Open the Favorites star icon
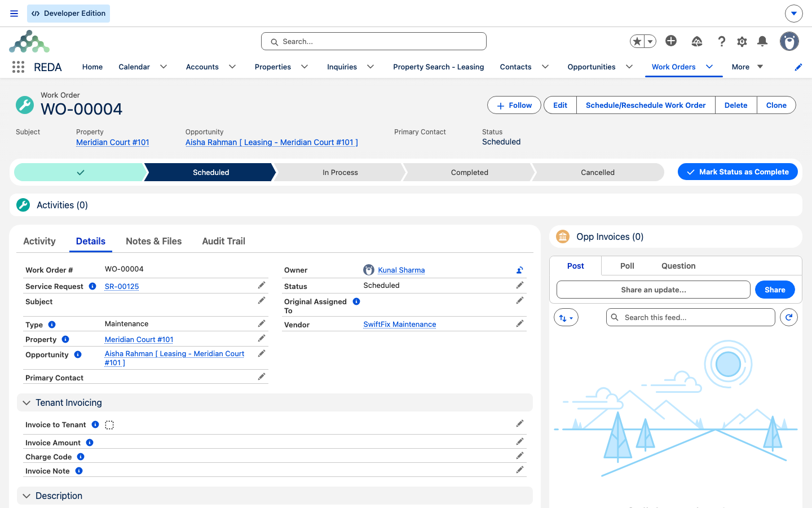The image size is (812, 508). 637,41
